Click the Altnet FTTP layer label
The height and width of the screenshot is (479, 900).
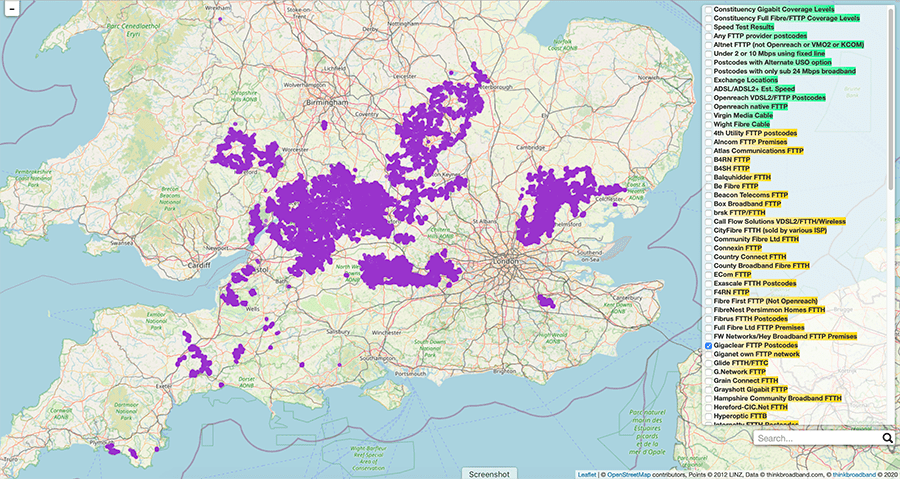coord(789,45)
